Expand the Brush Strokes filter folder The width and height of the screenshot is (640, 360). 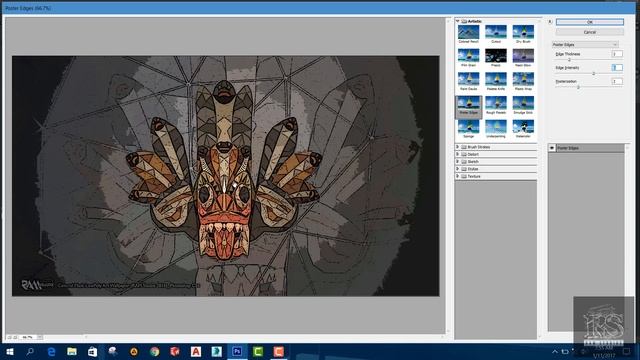point(458,147)
